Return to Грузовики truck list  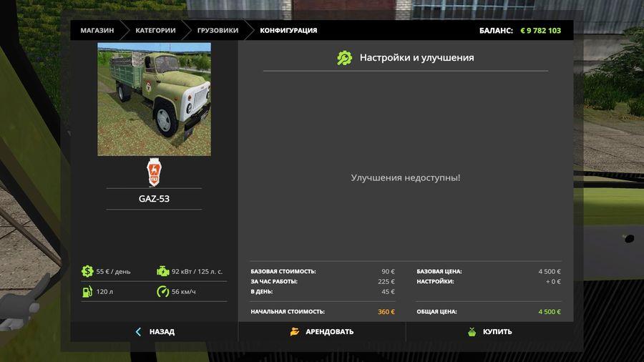[x=218, y=31]
